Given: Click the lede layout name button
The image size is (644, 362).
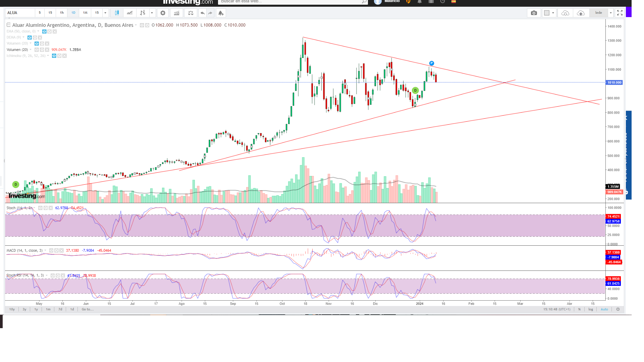Looking at the screenshot, I should 599,13.
